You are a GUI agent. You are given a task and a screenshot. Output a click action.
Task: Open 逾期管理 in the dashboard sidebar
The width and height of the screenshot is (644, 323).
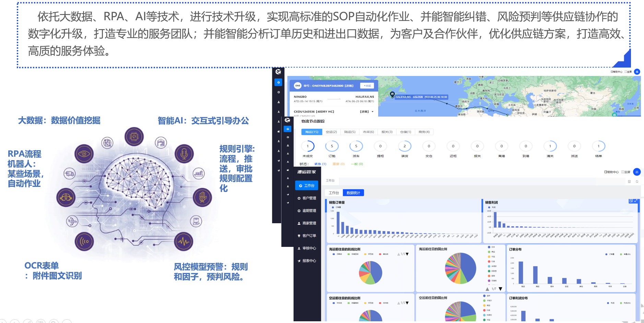[x=307, y=211]
